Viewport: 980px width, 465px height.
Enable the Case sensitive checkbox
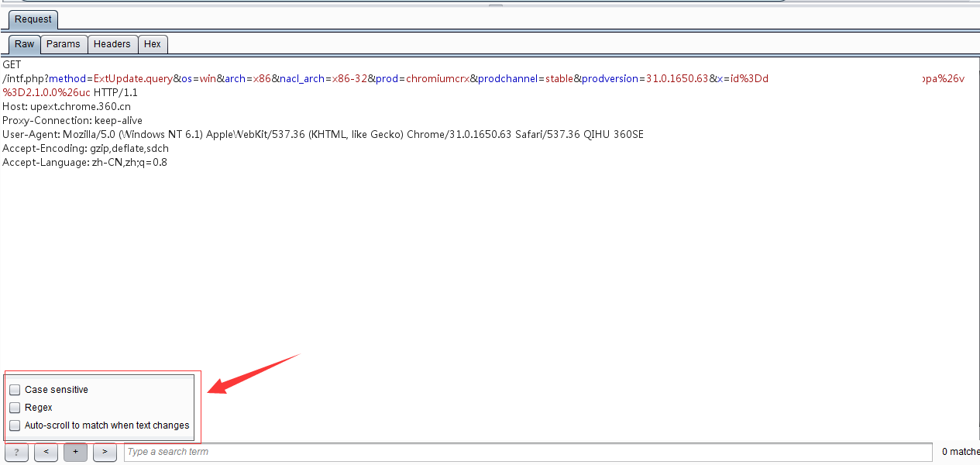click(x=15, y=390)
